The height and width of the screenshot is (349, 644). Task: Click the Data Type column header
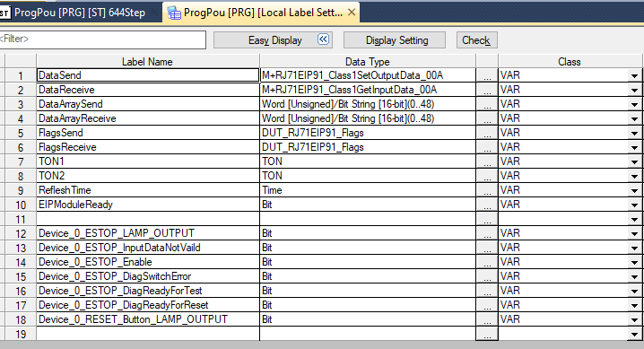(x=368, y=62)
